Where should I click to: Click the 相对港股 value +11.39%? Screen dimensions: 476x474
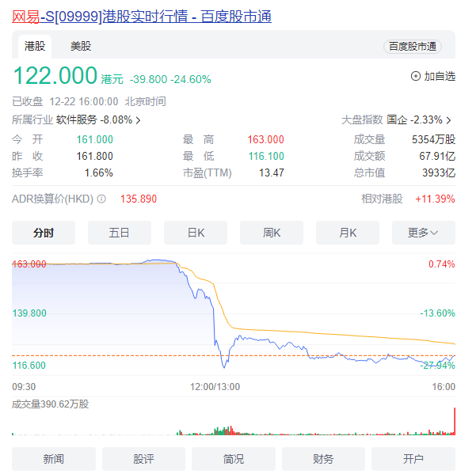[435, 199]
